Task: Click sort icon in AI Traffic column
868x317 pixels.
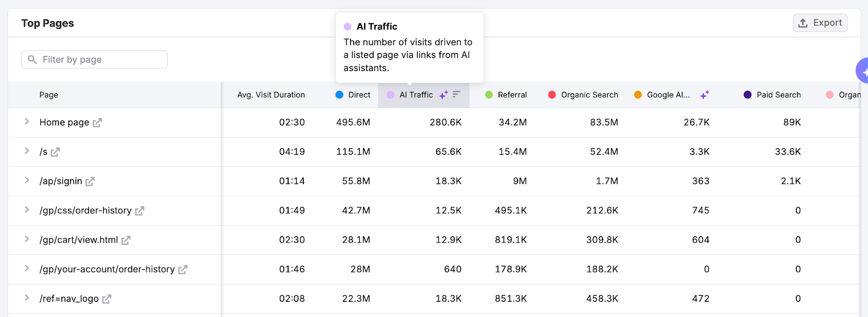Action: tap(456, 94)
